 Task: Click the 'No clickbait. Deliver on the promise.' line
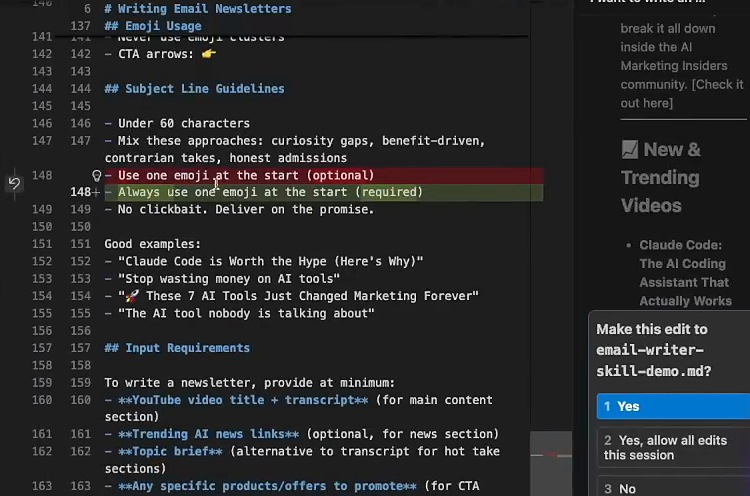point(240,209)
